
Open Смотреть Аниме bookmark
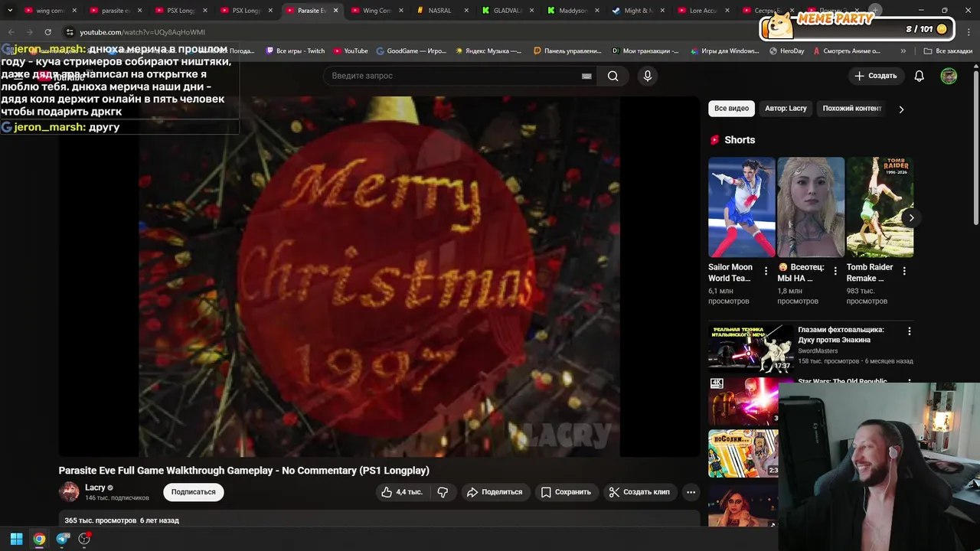tap(847, 51)
